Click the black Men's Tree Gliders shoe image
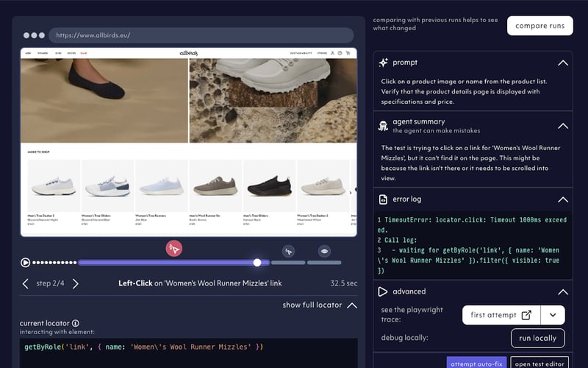This screenshot has height=368, width=588. click(270, 186)
